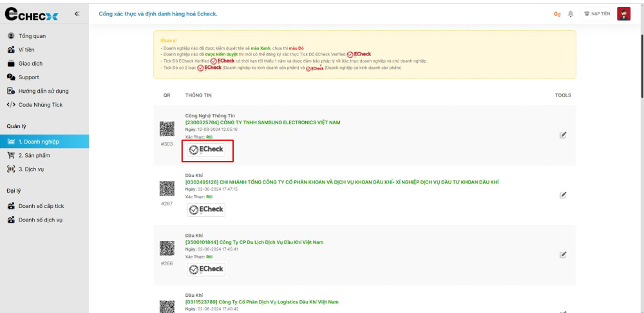Open QR code thumbnail for #303

(x=167, y=129)
